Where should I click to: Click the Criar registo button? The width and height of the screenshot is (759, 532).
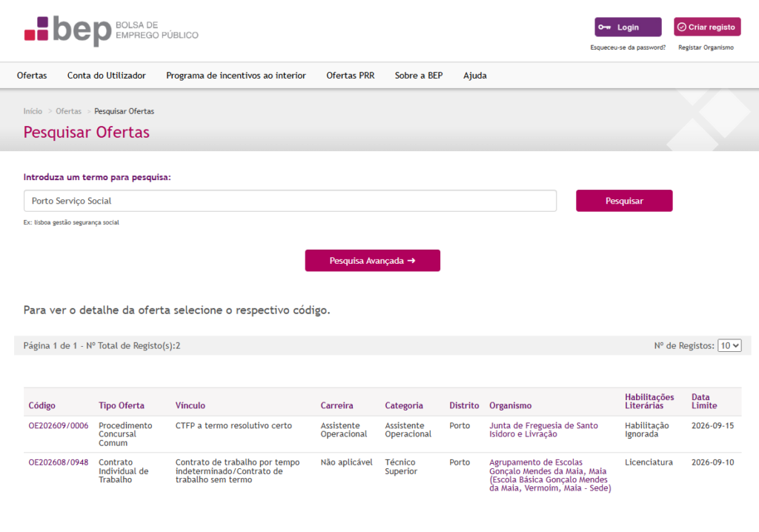tap(707, 27)
